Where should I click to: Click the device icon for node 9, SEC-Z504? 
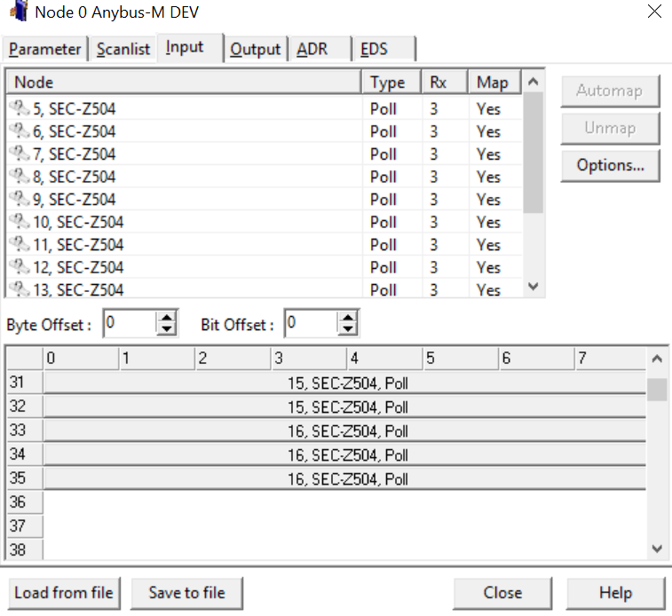20,199
